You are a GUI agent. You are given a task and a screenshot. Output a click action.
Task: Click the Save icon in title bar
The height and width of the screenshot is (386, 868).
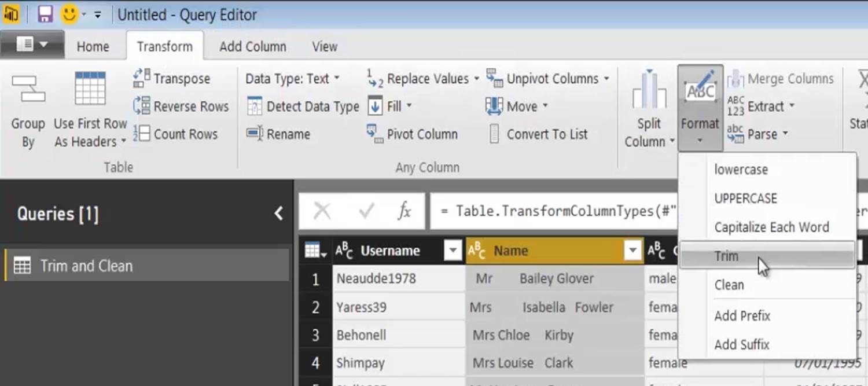[x=45, y=14]
